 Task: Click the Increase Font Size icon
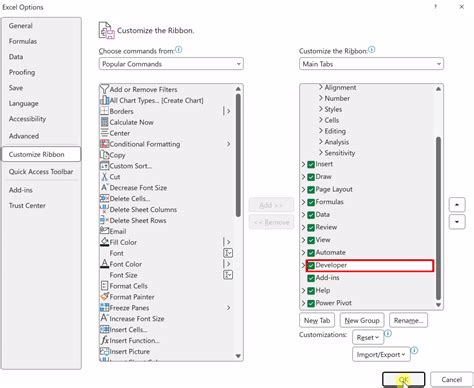pos(105,318)
